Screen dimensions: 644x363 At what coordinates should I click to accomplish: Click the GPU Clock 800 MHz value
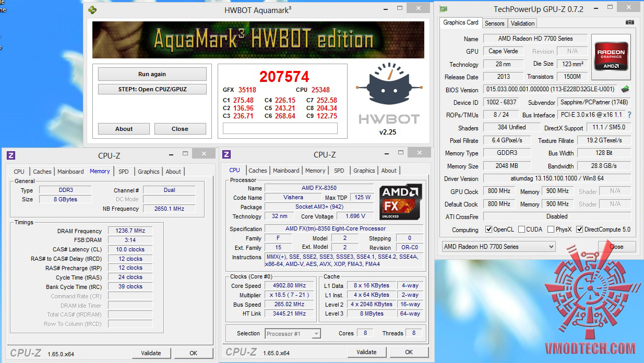[x=499, y=191]
